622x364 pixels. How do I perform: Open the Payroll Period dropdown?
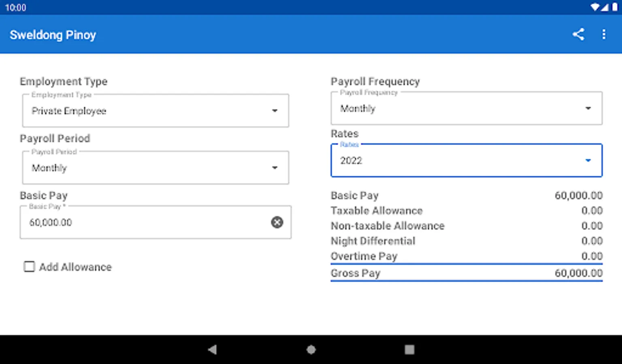click(155, 167)
